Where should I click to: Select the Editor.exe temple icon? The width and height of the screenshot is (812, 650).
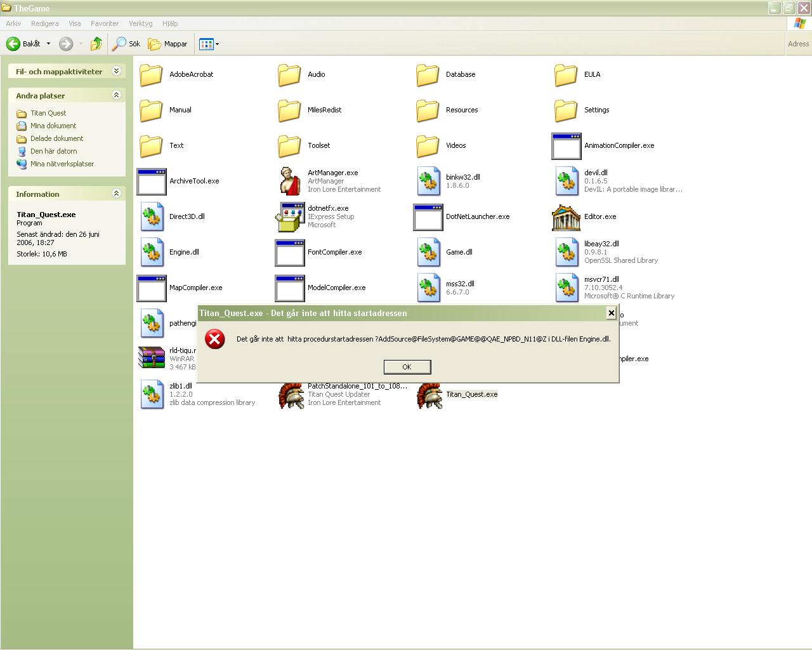(566, 217)
